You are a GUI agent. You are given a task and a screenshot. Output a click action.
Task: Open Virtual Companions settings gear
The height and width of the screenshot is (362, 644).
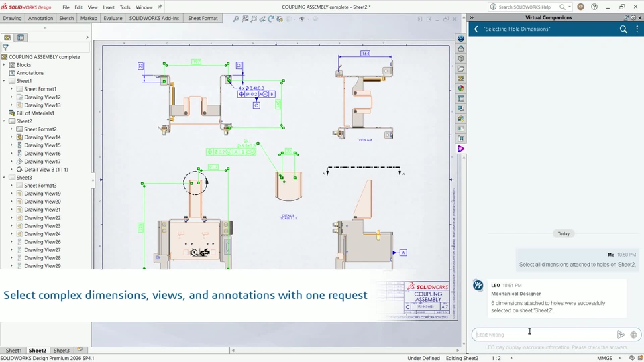[633, 17]
